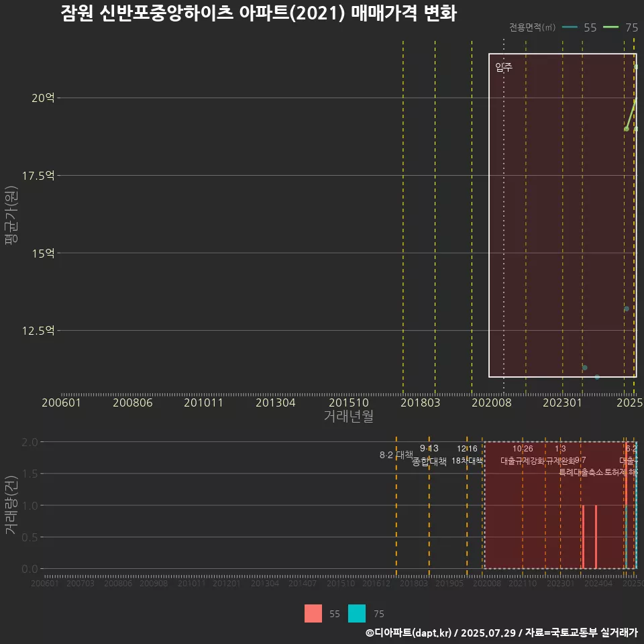Click the 평균가(원) axis title

tap(11, 215)
